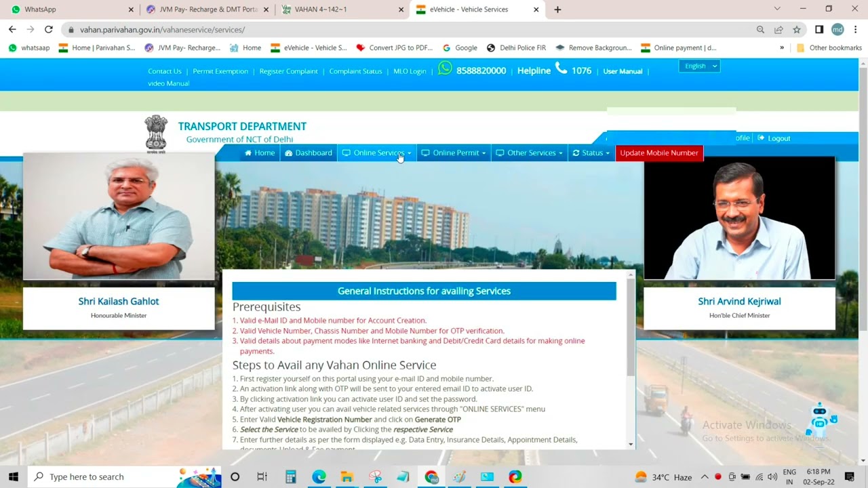This screenshot has width=868, height=488.
Task: Open the Cortana circle icon on taskbar
Action: point(235,476)
